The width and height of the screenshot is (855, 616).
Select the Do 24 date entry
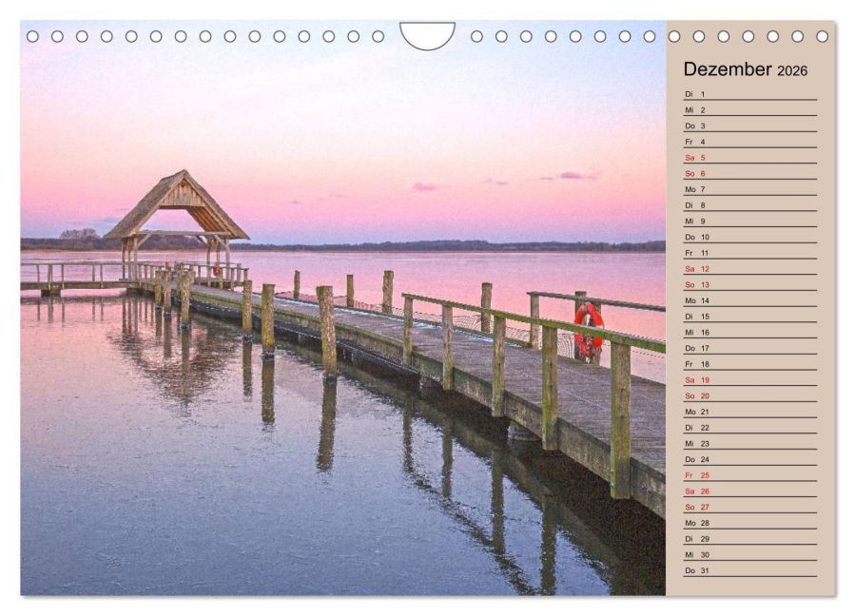(749, 459)
